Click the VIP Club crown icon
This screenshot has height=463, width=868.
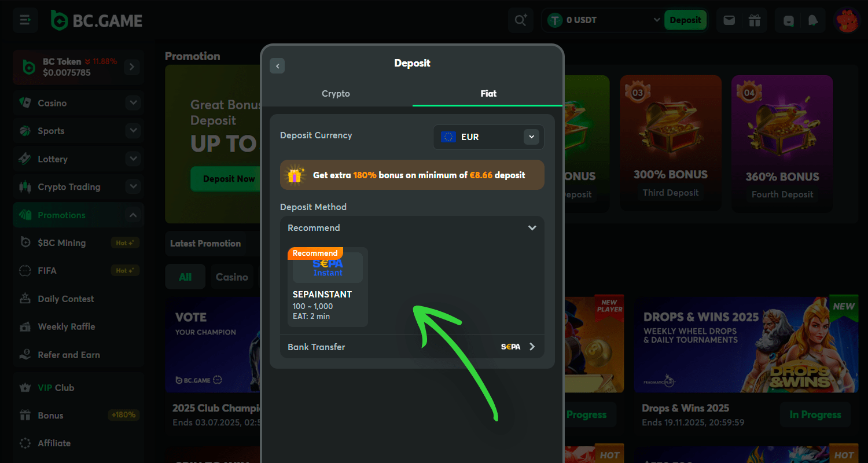pyautogui.click(x=25, y=388)
